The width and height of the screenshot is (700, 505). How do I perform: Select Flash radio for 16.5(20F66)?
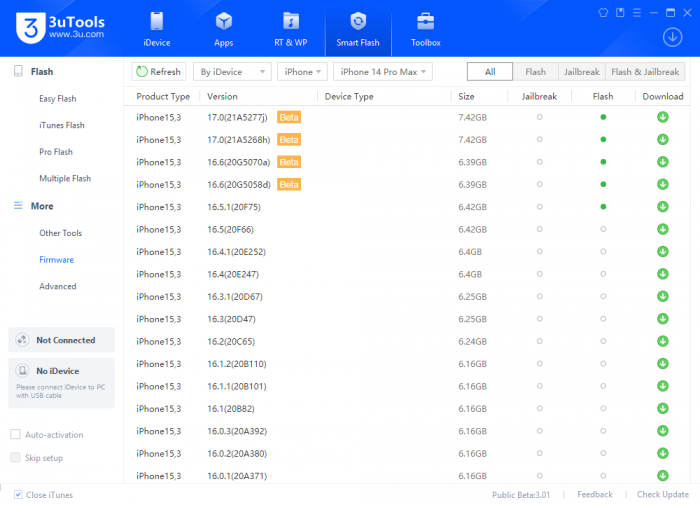(603, 229)
